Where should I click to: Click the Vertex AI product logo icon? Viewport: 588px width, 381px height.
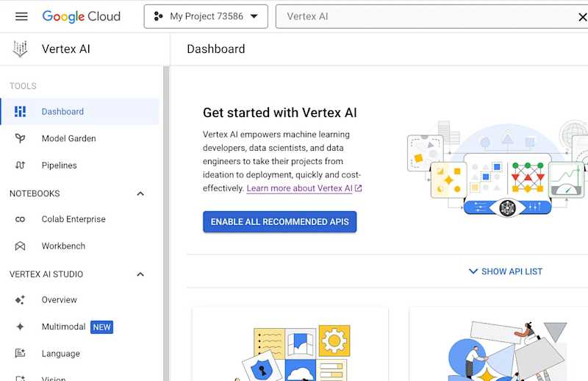21,49
